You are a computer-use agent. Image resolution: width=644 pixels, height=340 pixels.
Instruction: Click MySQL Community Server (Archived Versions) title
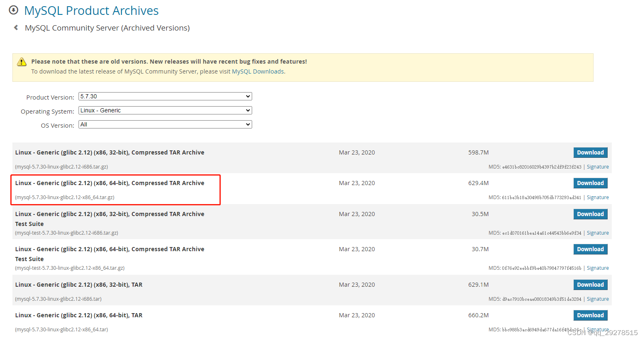coord(107,28)
